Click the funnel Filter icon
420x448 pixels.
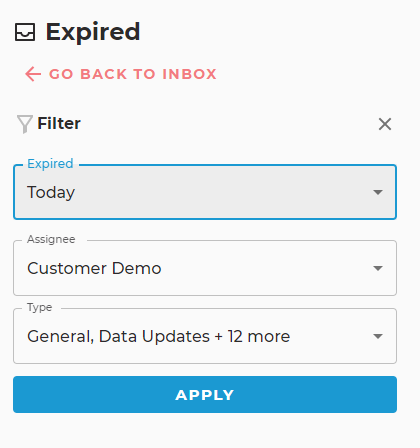pos(25,124)
